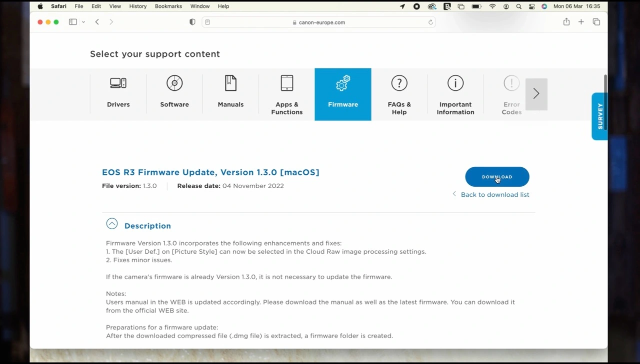Viewport: 640px width, 364px height.
Task: Go forward to the next page
Action: tap(111, 22)
